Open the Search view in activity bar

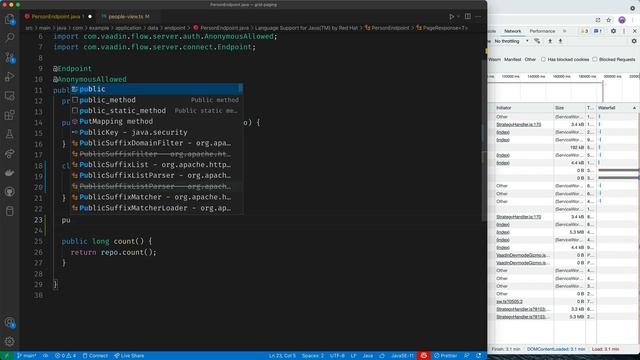coord(9,38)
